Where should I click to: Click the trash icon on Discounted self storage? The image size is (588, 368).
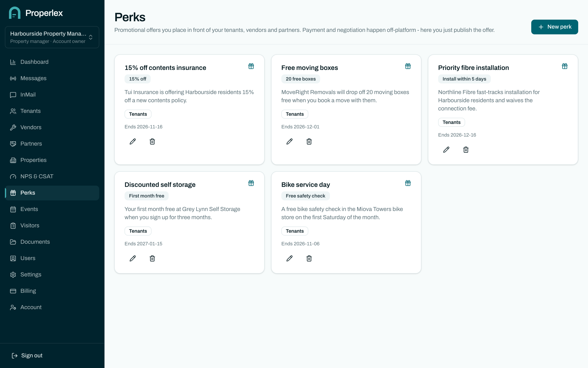[x=152, y=258]
